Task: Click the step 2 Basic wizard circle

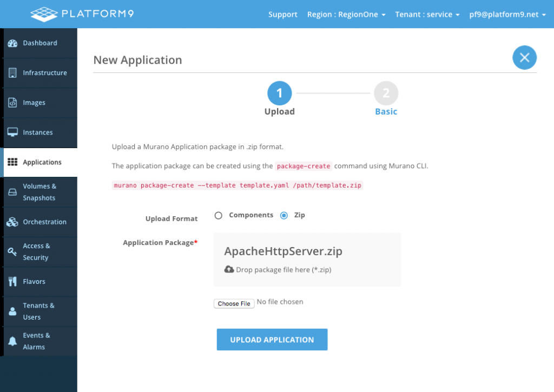Action: (x=386, y=94)
